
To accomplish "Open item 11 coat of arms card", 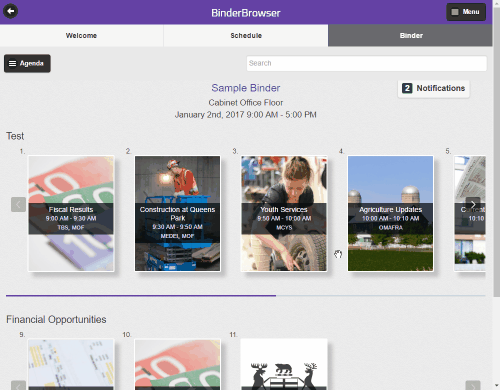I will coord(284,364).
